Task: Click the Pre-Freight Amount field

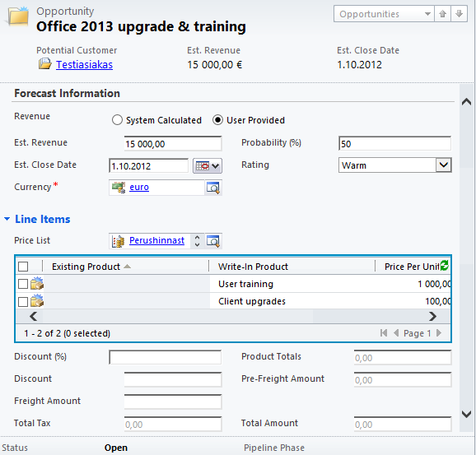Action: [x=403, y=379]
